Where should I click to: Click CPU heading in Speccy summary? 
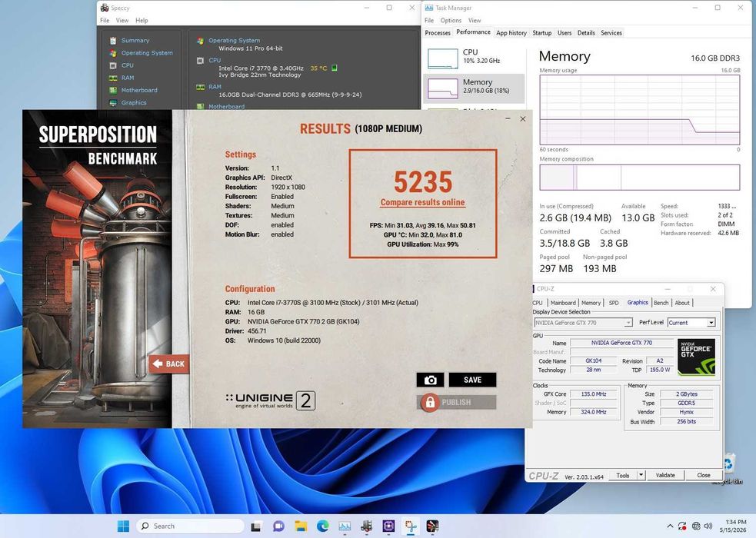click(x=215, y=61)
